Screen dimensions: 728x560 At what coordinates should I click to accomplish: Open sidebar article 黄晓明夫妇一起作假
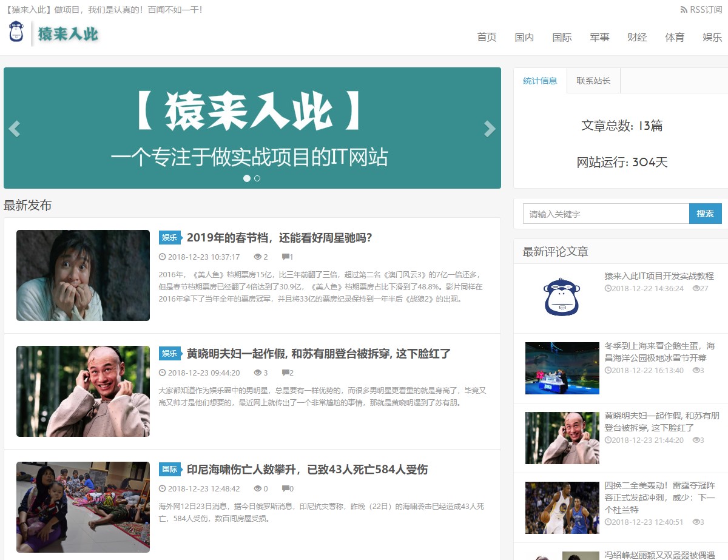pos(662,421)
